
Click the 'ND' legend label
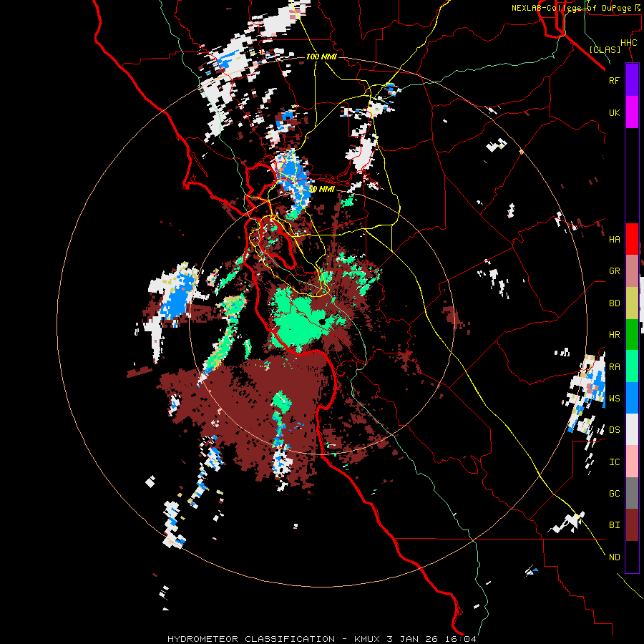614,557
